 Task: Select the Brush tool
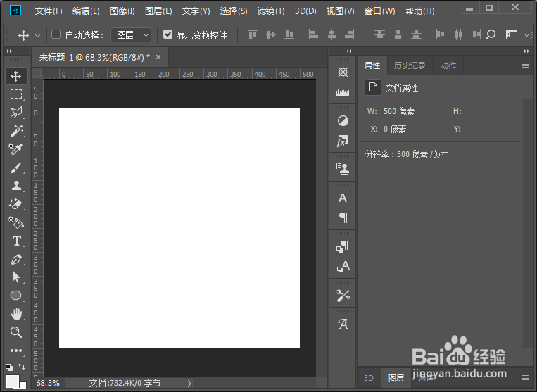(16, 167)
